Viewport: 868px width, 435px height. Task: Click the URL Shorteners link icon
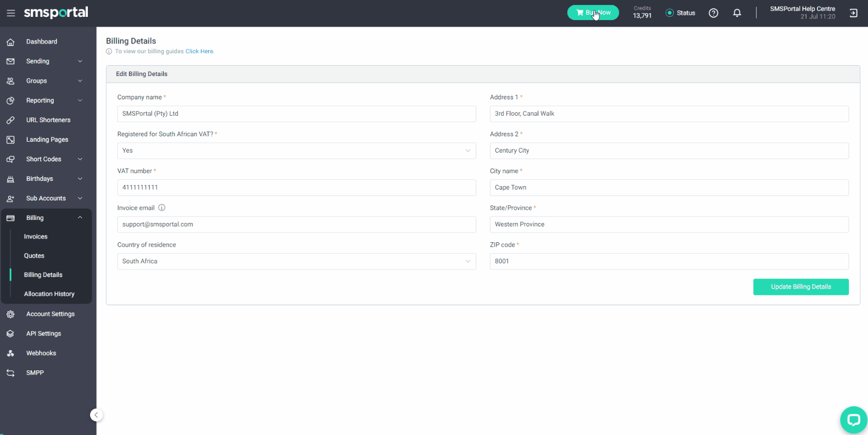click(10, 120)
